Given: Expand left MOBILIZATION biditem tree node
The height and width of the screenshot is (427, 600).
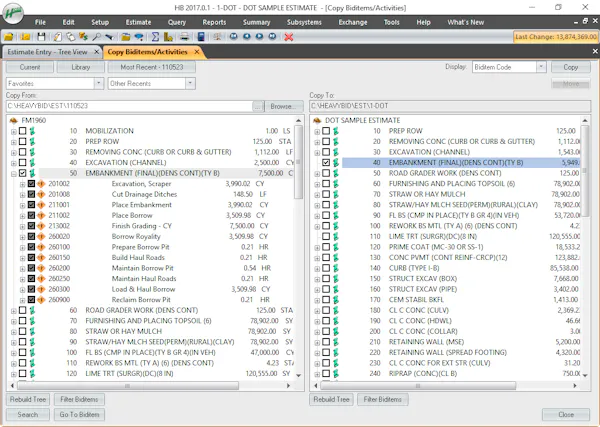Looking at the screenshot, I should pyautogui.click(x=14, y=132).
